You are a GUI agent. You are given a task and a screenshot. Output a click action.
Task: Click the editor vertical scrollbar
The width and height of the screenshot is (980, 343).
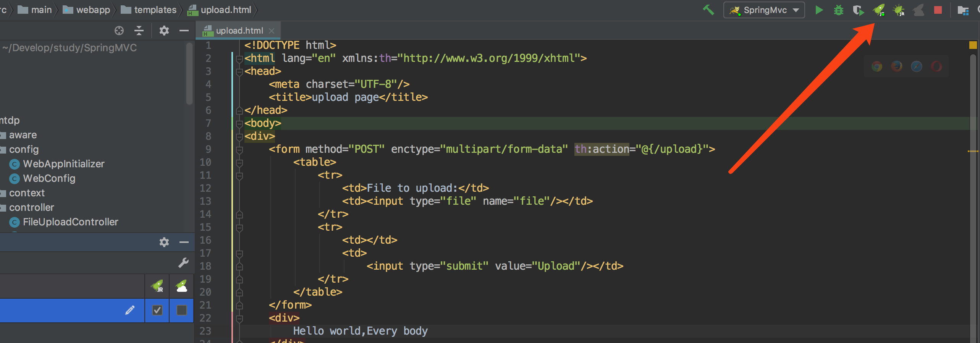(x=973, y=199)
